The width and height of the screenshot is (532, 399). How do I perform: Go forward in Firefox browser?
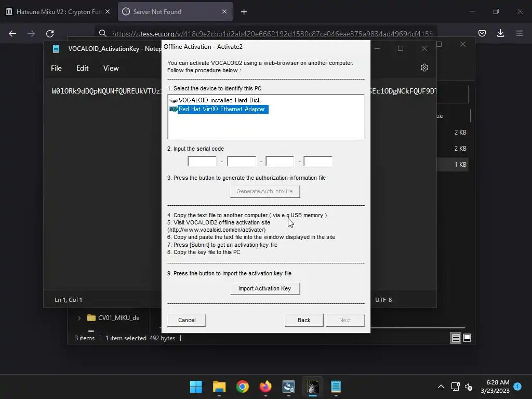[31, 34]
